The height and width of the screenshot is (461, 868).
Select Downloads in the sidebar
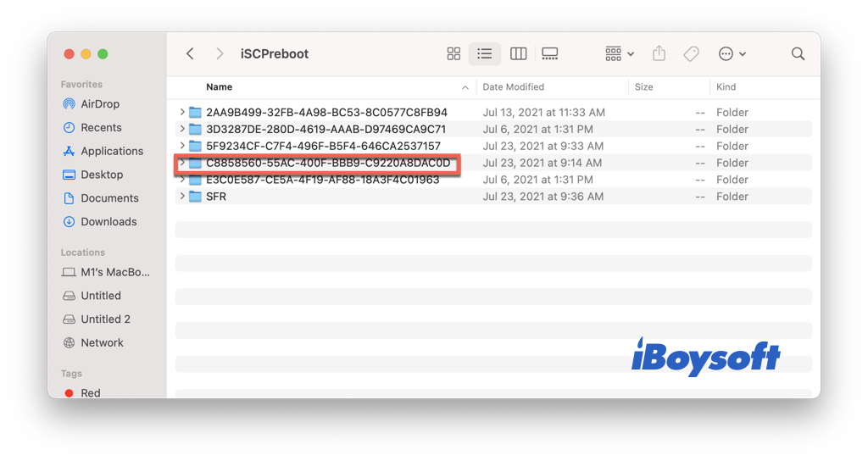point(108,222)
